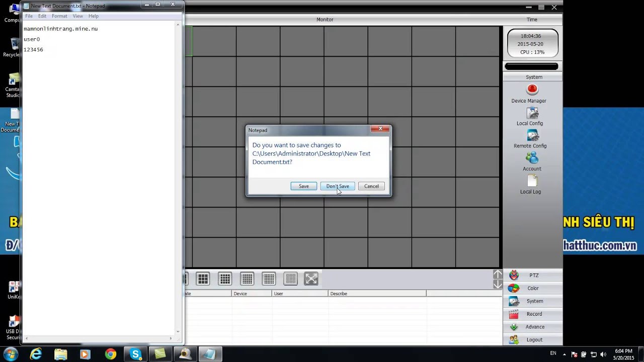
Task: Open the Windows Start button
Action: pos(11,353)
